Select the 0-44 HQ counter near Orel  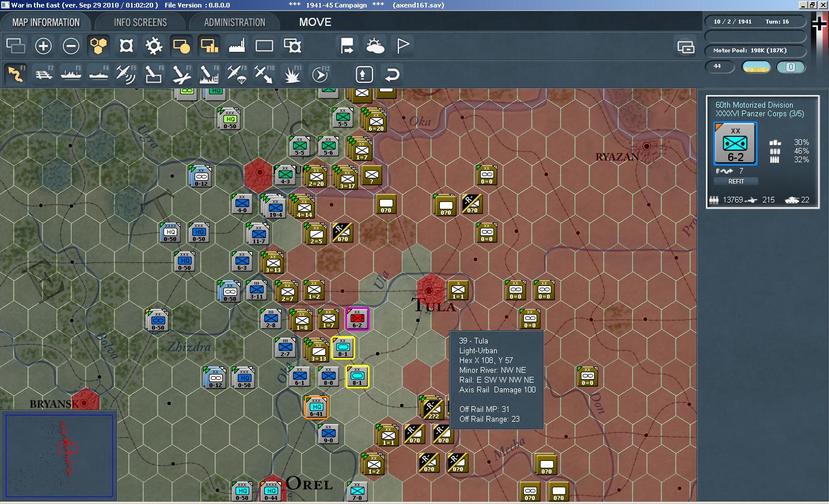click(271, 492)
